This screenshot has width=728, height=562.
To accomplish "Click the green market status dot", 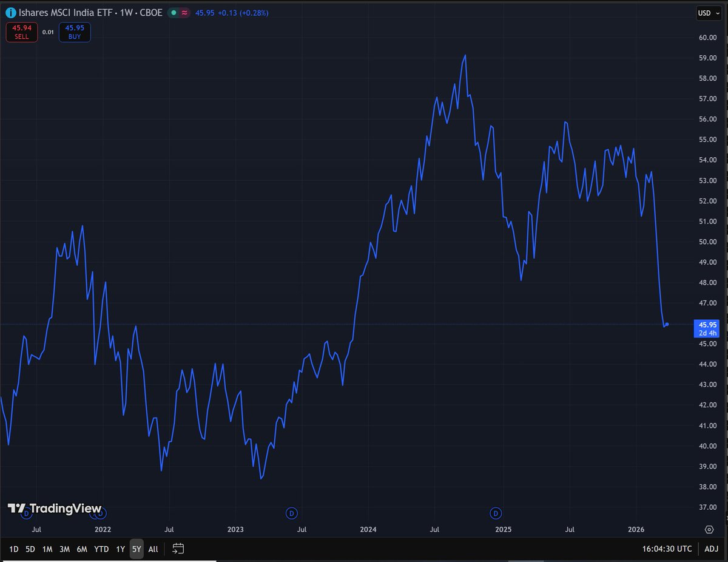I will point(174,13).
